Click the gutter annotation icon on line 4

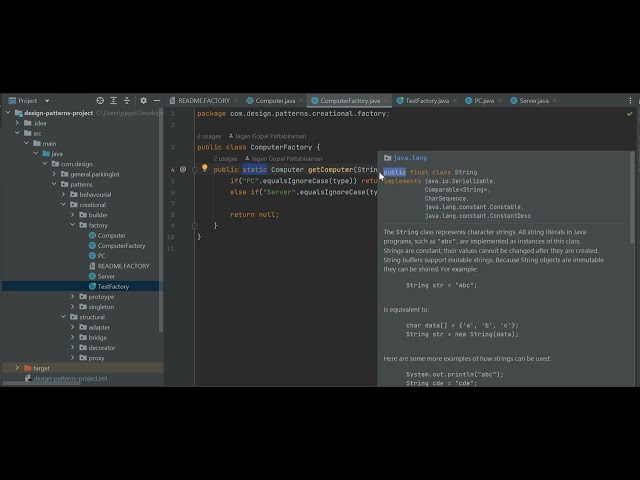[183, 169]
